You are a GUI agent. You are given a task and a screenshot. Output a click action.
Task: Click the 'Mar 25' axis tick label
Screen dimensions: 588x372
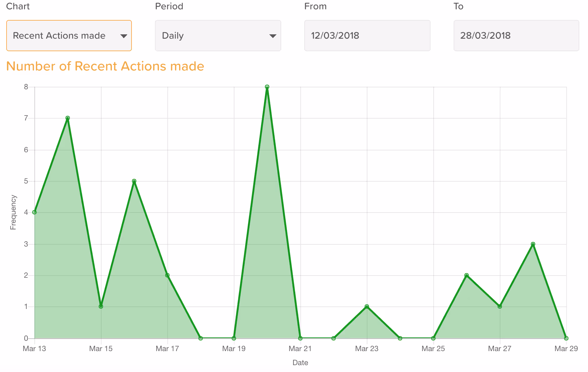click(433, 349)
